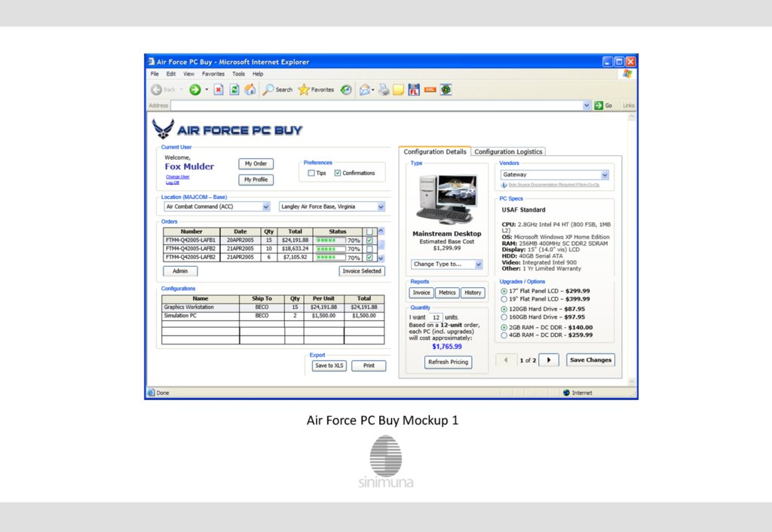Open the Change Type to dropdown
Viewport: 772px width, 532px height.
478,264
